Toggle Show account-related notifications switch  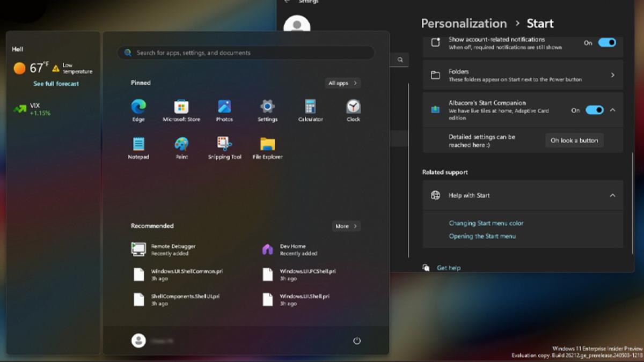click(x=607, y=43)
